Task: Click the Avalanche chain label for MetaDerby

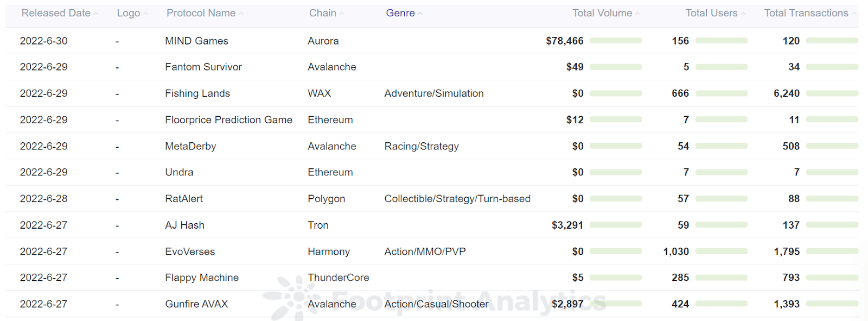Action: pos(331,146)
